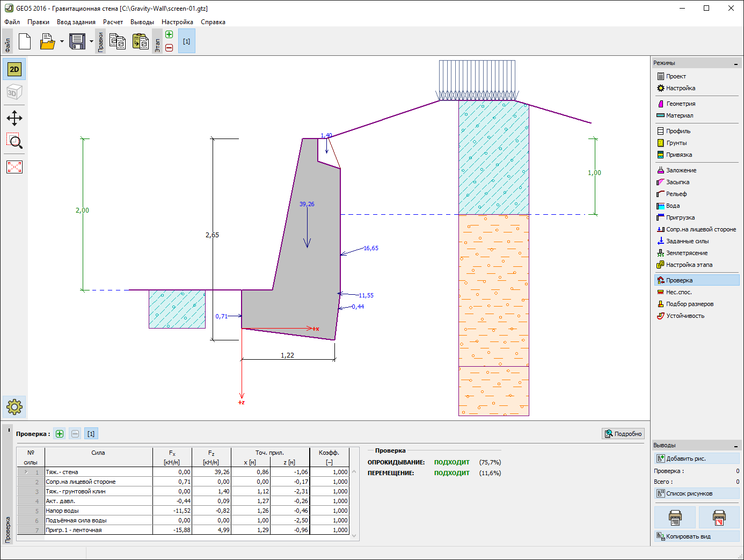Collapse the bottom Проверка panel tab
The height and width of the screenshot is (560, 744).
tap(9, 430)
